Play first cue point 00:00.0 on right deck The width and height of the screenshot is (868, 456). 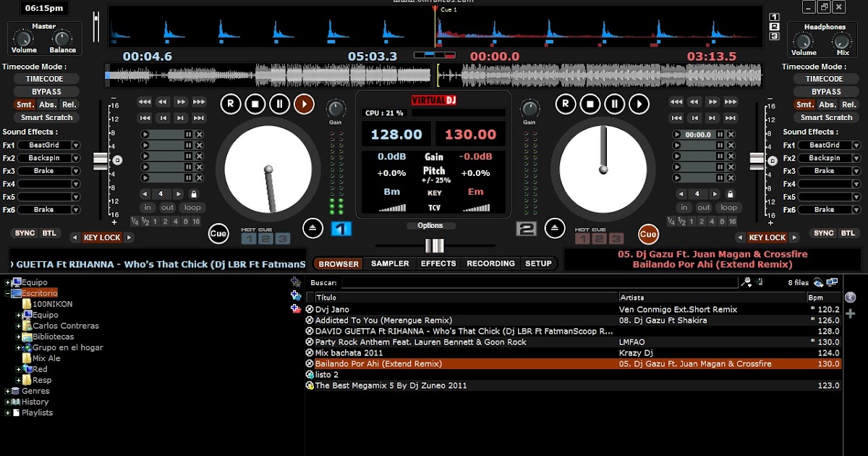pyautogui.click(x=677, y=135)
